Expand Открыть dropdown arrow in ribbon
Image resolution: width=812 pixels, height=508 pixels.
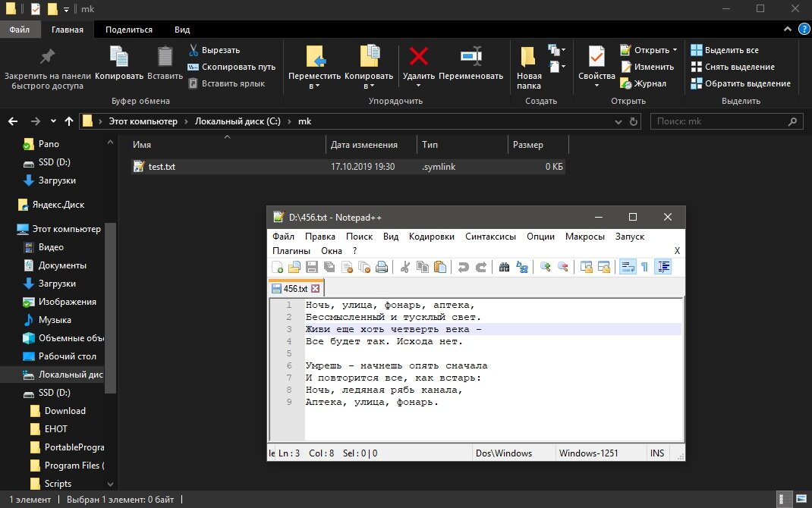click(x=675, y=50)
